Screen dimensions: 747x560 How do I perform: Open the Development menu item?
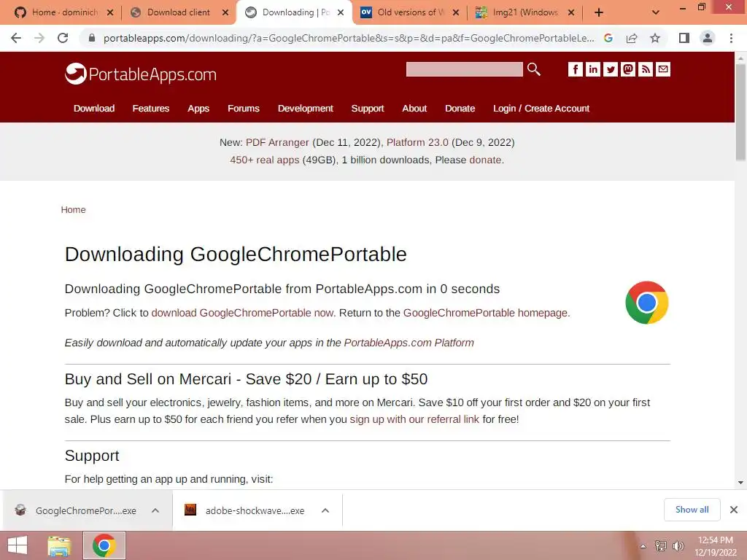306,109
